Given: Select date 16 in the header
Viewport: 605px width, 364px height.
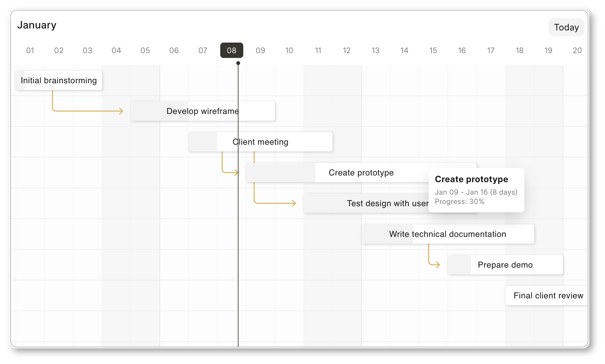Looking at the screenshot, I should [x=462, y=50].
